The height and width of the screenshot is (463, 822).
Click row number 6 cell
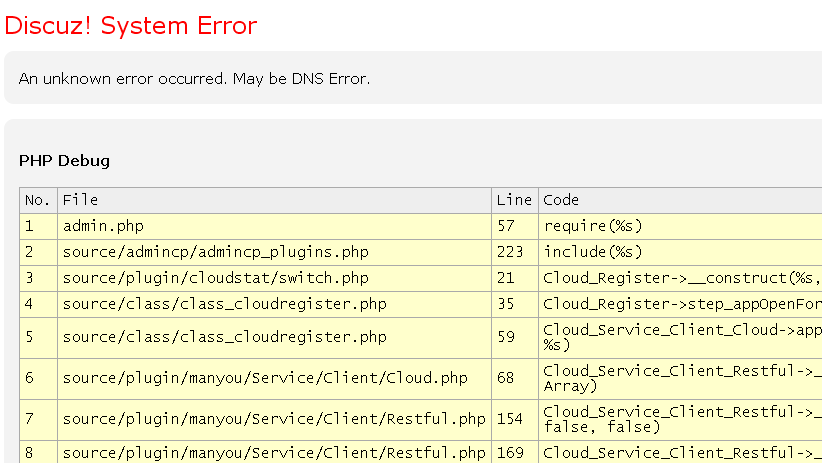(x=38, y=379)
